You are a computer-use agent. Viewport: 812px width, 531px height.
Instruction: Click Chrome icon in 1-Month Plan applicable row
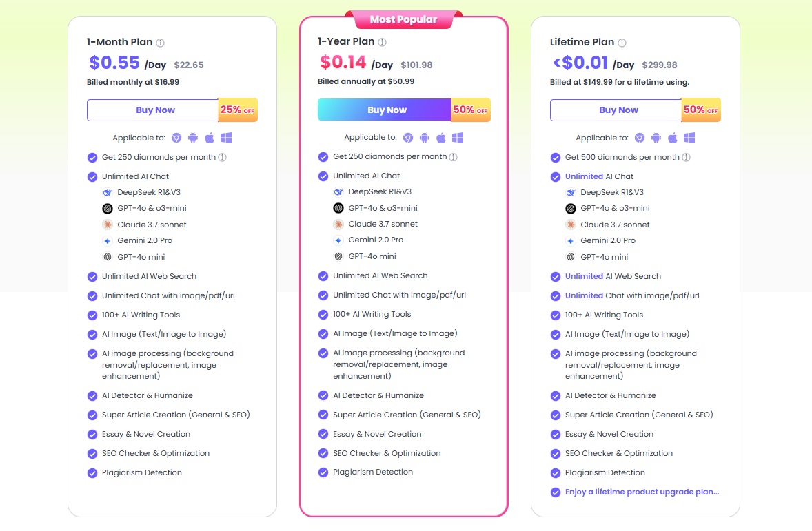[176, 138]
